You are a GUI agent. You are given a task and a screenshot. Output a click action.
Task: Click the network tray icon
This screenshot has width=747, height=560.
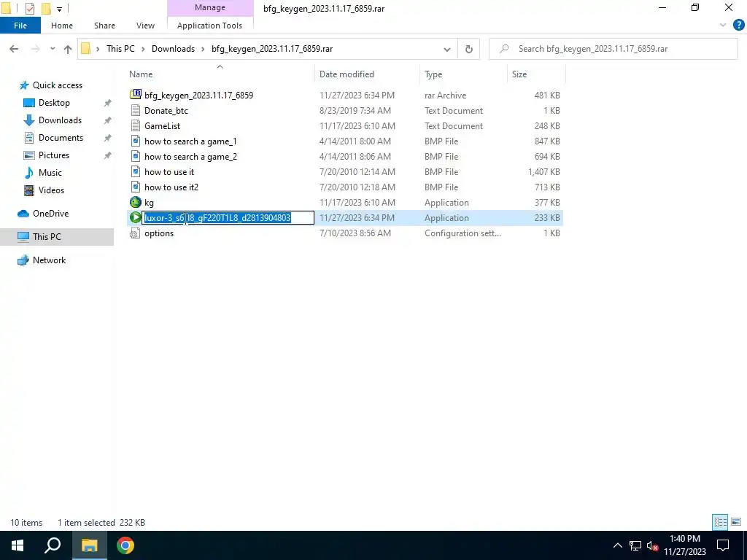pyautogui.click(x=635, y=545)
